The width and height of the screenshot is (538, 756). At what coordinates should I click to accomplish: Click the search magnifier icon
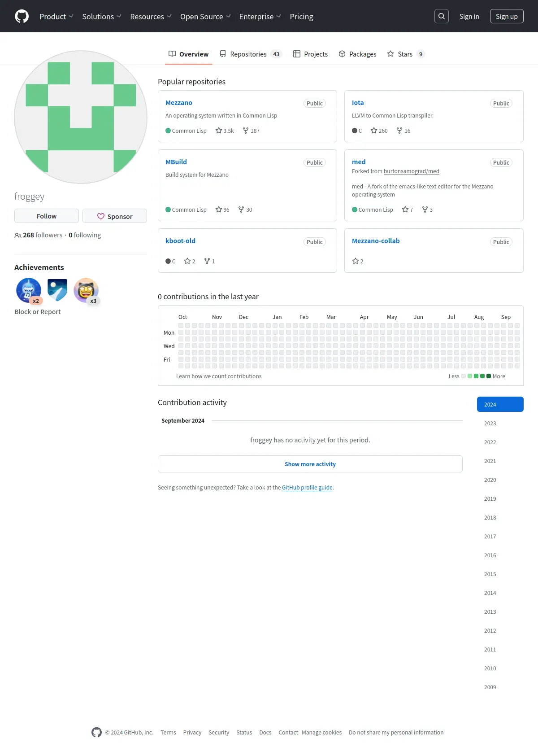click(442, 16)
